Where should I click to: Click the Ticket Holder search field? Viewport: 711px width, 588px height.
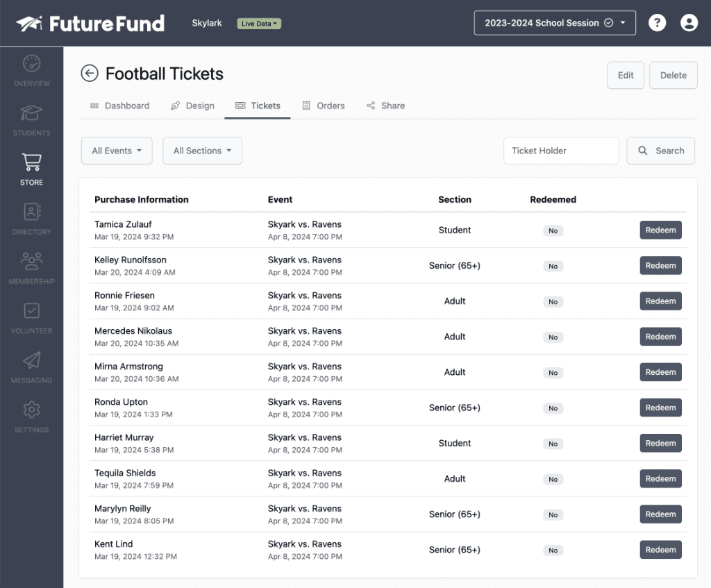[560, 151]
